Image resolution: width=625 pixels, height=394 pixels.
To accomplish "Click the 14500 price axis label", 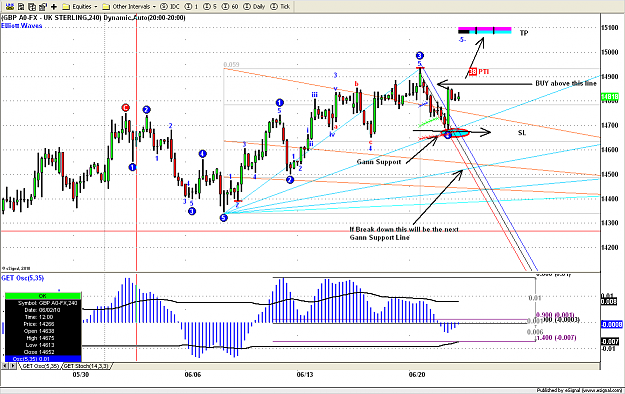I will [x=610, y=175].
